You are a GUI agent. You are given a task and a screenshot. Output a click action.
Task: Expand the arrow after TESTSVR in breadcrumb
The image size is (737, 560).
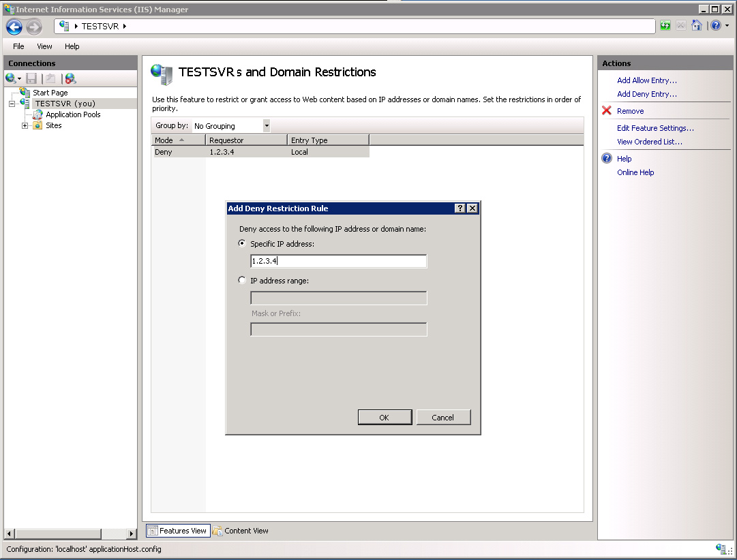pos(125,27)
